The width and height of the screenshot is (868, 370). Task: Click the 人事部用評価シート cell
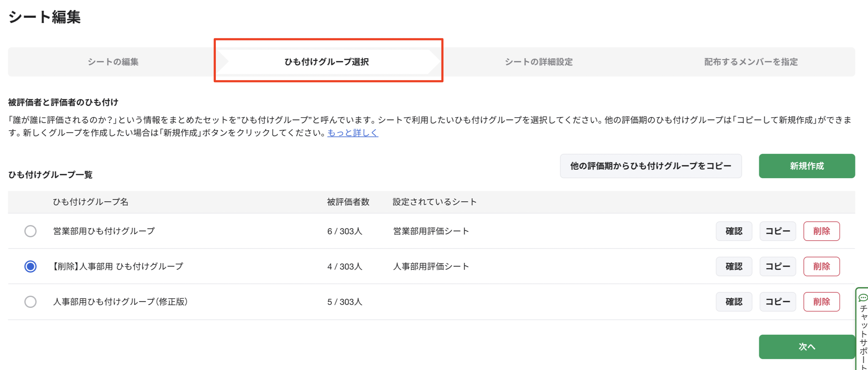point(431,266)
